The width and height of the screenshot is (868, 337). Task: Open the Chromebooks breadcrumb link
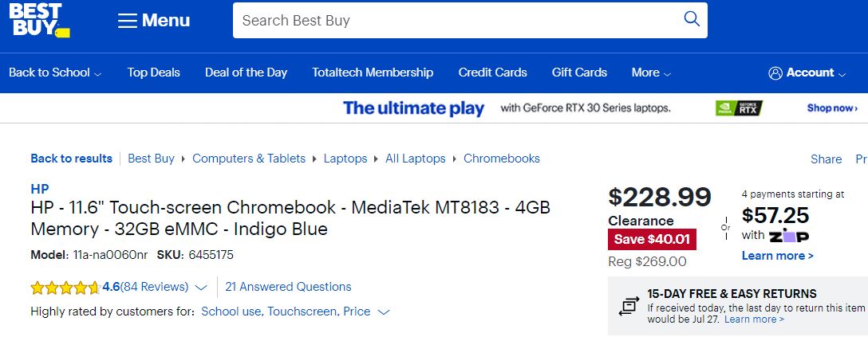pos(502,159)
